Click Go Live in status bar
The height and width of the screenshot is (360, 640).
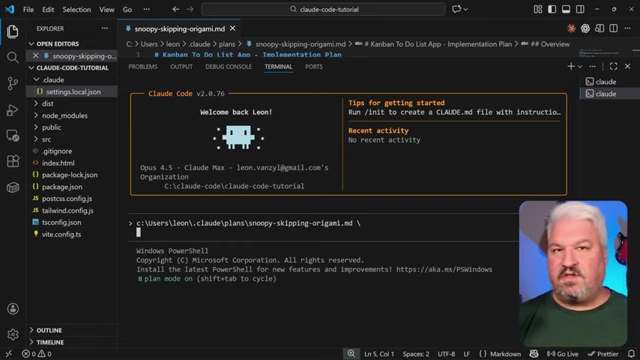click(x=562, y=354)
